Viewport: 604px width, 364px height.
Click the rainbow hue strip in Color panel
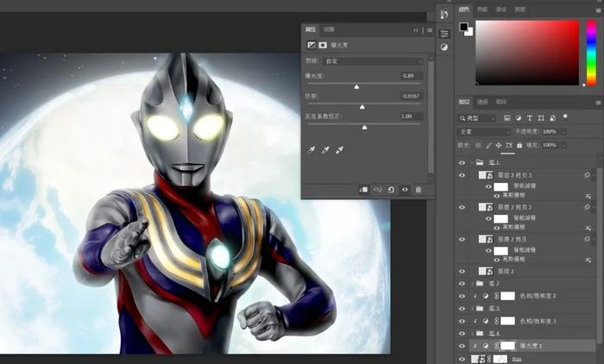tap(591, 53)
